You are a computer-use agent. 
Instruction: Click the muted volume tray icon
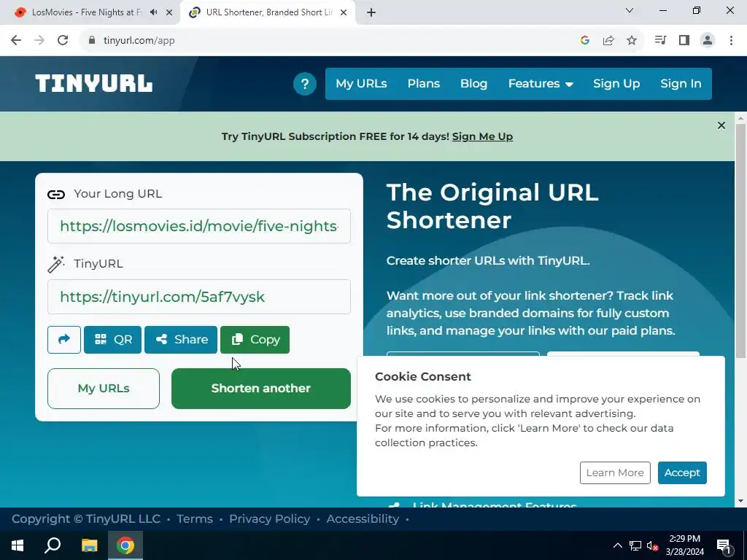652,546
